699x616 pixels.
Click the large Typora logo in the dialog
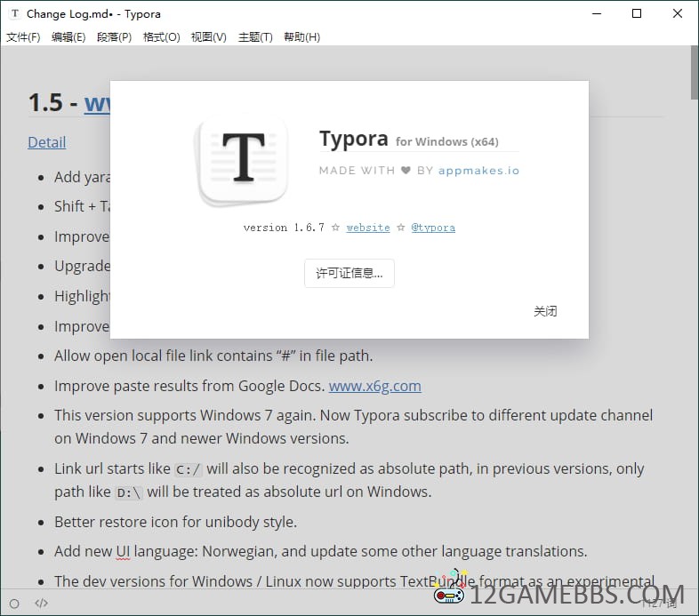(x=243, y=160)
